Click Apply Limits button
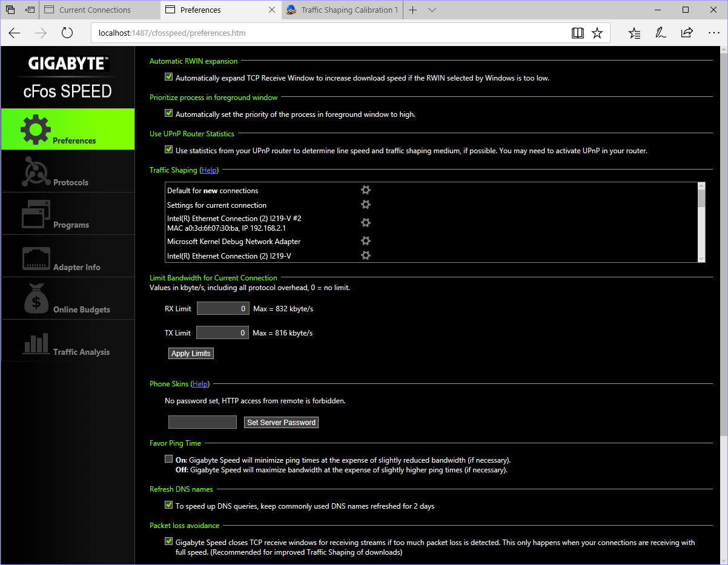Viewport: 728px width, 565px height. coord(191,353)
